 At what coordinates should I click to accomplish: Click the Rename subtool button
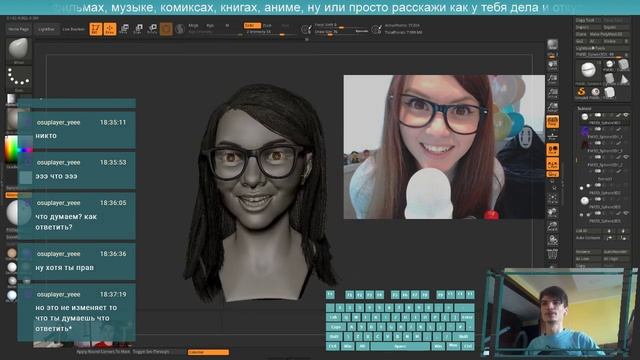tap(588, 252)
